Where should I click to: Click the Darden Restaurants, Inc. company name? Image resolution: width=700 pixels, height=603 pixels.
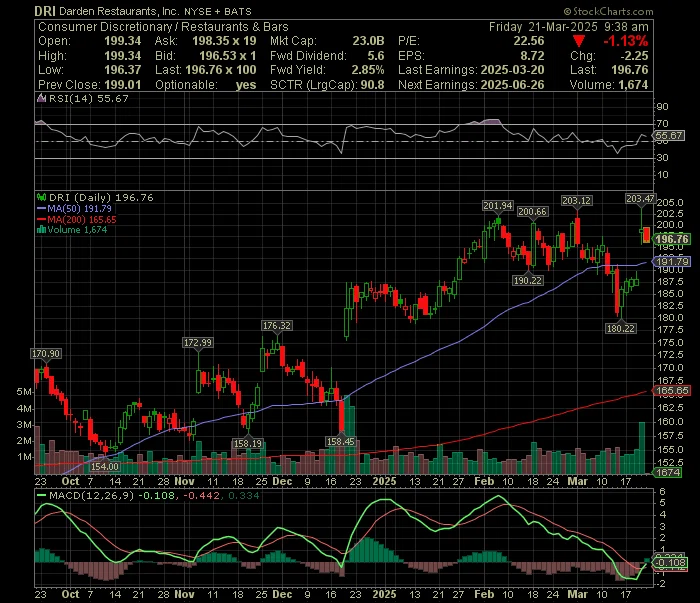tap(119, 12)
